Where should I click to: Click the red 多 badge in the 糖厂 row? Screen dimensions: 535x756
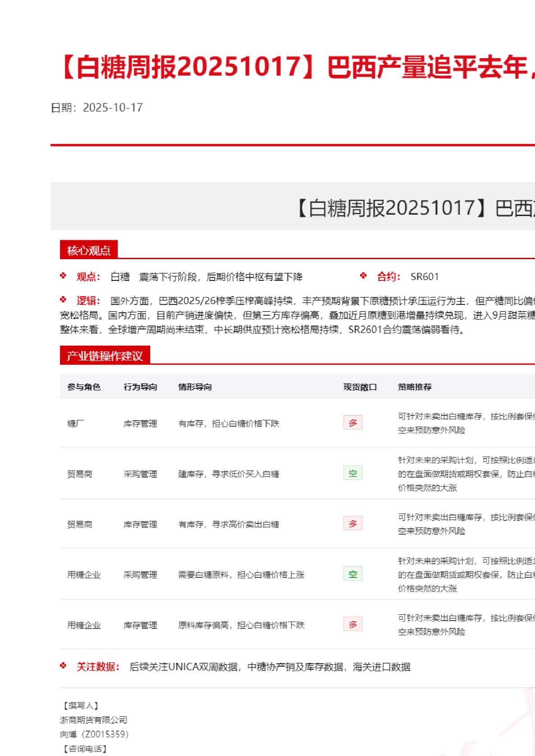[x=353, y=423]
